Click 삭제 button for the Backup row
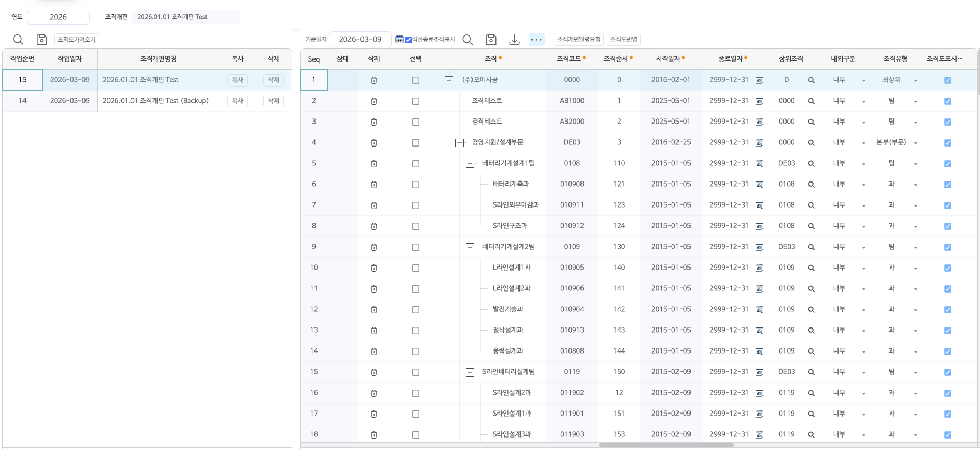980x449 pixels. pos(273,101)
